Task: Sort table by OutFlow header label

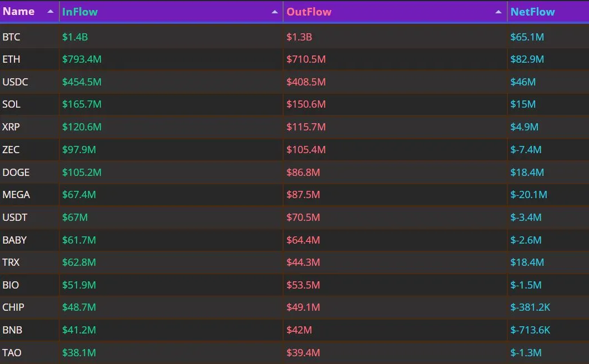Action: tap(309, 12)
